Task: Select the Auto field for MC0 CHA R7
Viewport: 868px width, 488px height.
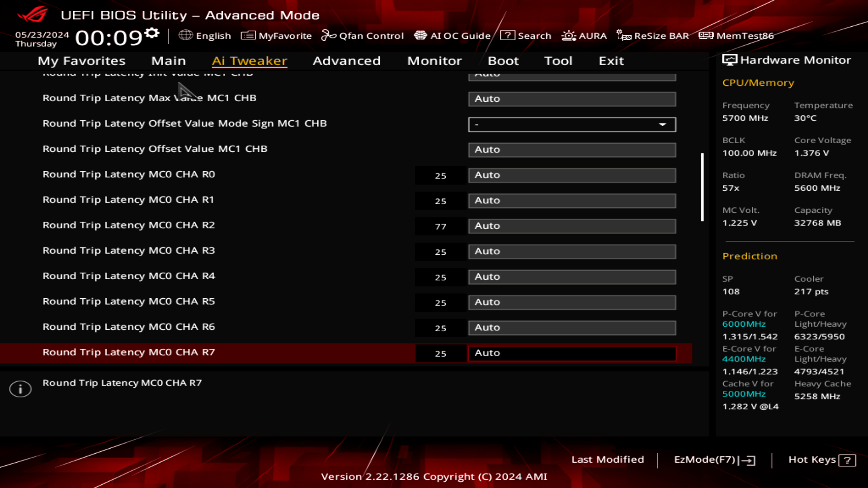Action: 571,353
